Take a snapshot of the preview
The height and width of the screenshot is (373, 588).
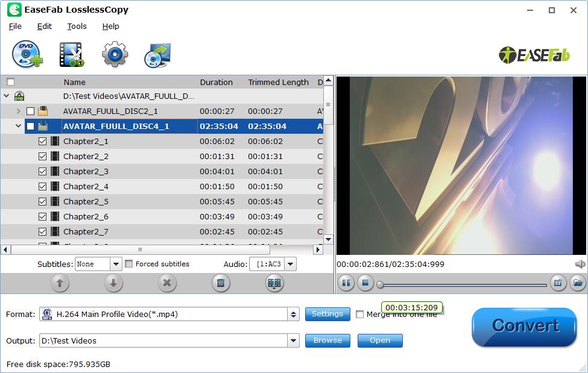point(558,283)
